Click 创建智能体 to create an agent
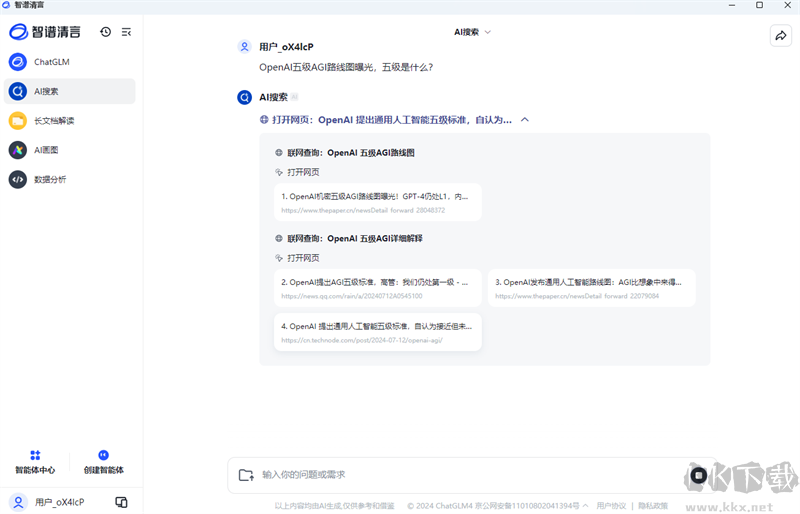 104,462
